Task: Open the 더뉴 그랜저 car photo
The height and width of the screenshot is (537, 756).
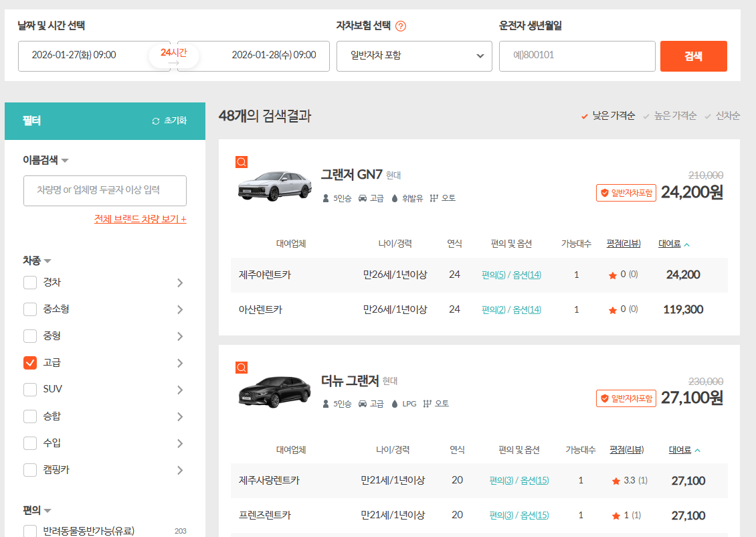Action: 275,391
